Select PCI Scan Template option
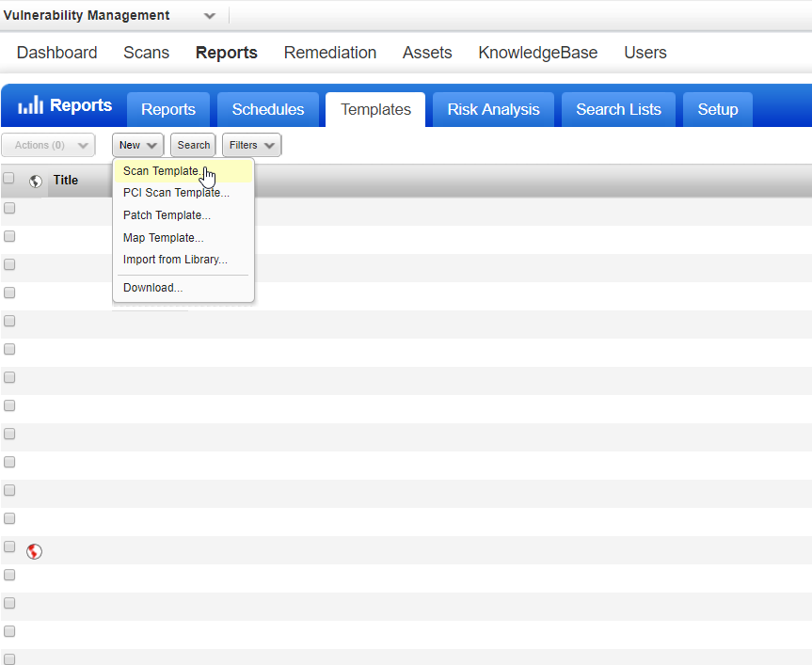 point(176,193)
